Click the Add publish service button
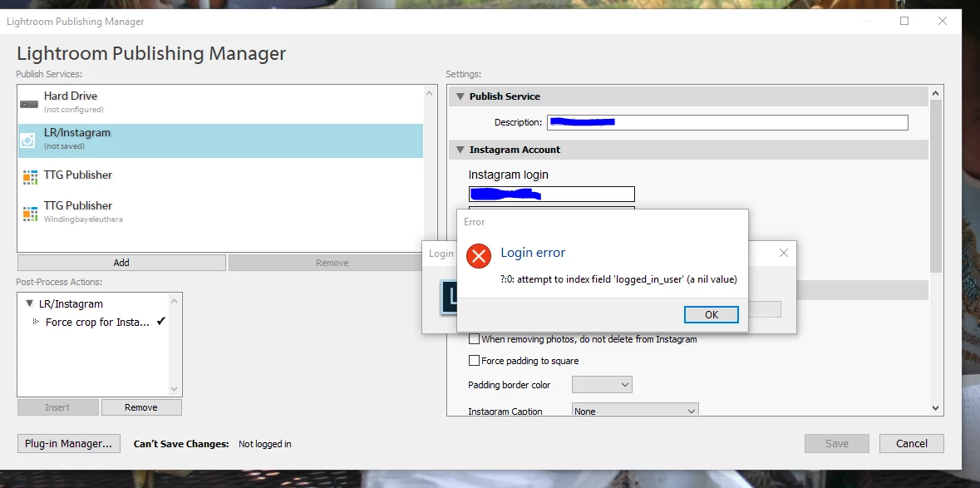 point(121,263)
